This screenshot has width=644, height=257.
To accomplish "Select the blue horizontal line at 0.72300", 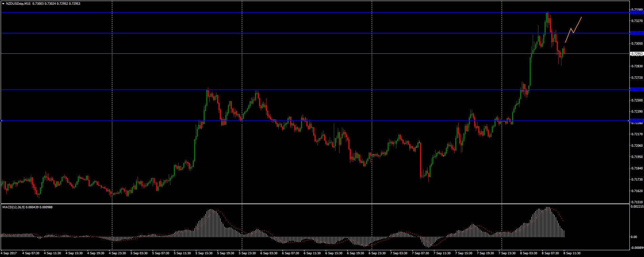I will [315, 121].
